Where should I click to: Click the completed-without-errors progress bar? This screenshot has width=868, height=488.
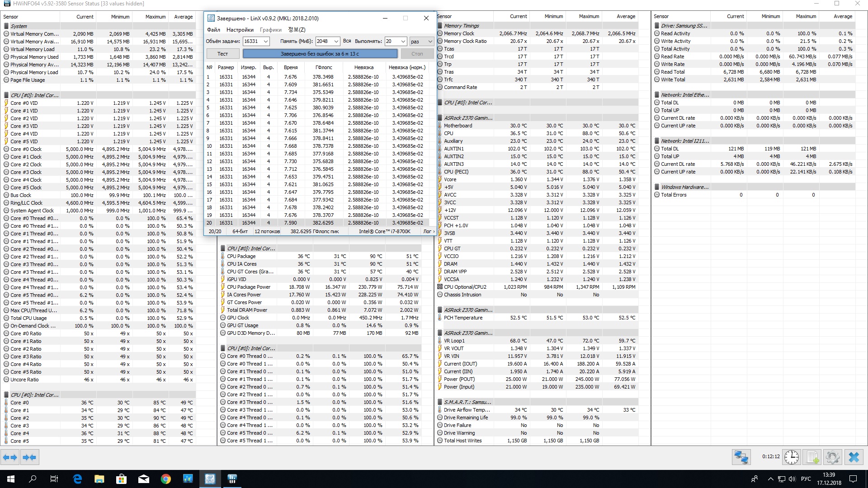320,54
